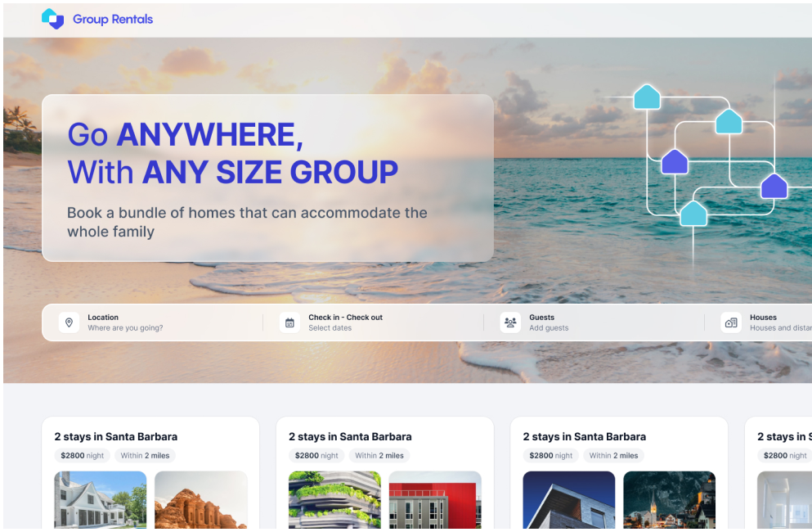Open the white house photo thumbnail
The width and height of the screenshot is (812, 532).
click(x=101, y=500)
